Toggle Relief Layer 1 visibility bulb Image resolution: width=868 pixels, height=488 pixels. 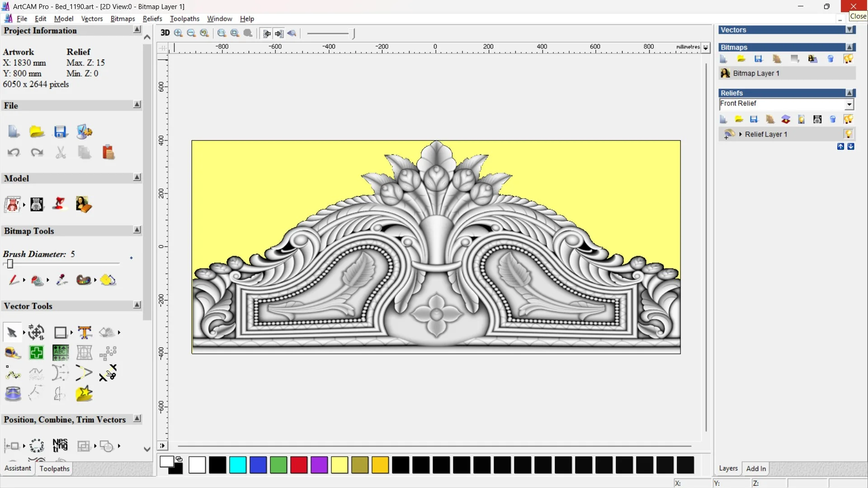[848, 134]
